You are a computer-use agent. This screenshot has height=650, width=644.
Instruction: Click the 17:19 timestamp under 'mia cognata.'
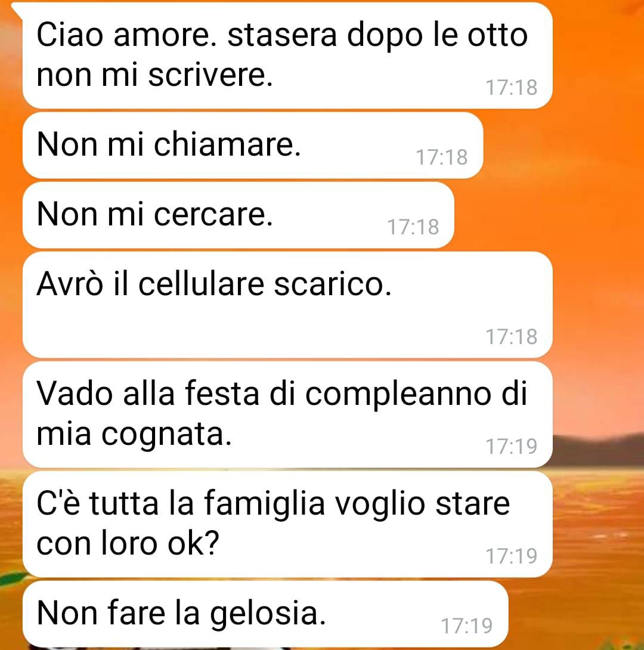tap(512, 447)
